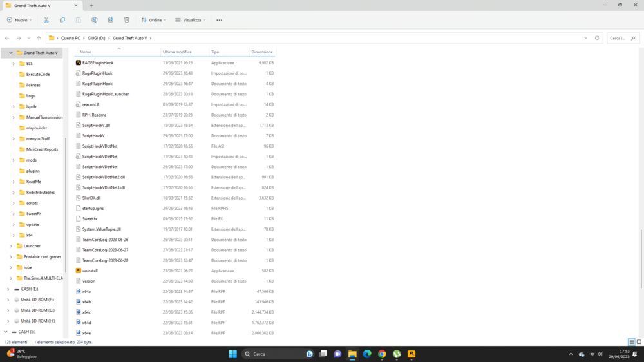Expand the lspdfr folder in tree
The height and width of the screenshot is (362, 644).
coord(14,106)
